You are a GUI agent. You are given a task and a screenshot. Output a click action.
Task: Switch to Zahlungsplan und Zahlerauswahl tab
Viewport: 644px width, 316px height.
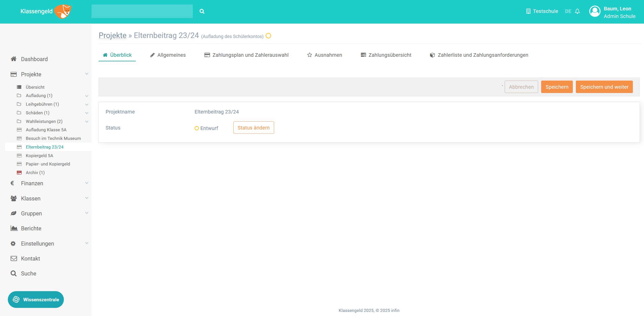[246, 55]
